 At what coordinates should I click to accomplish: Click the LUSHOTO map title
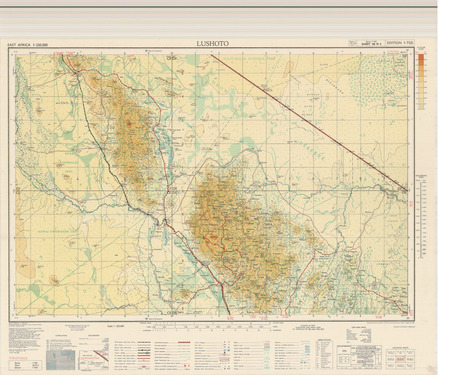pyautogui.click(x=212, y=43)
